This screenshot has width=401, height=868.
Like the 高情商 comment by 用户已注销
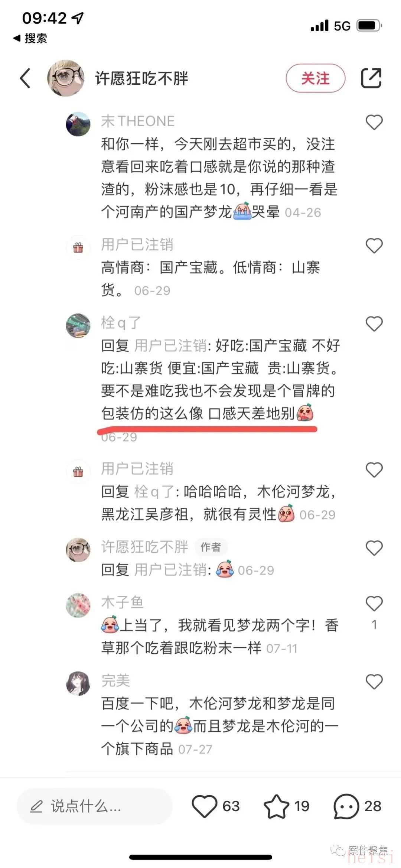point(374,246)
